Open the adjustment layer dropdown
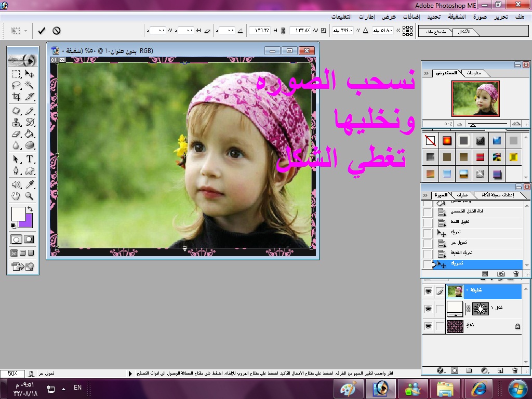Image resolution: width=532 pixels, height=399 pixels. pos(485,370)
